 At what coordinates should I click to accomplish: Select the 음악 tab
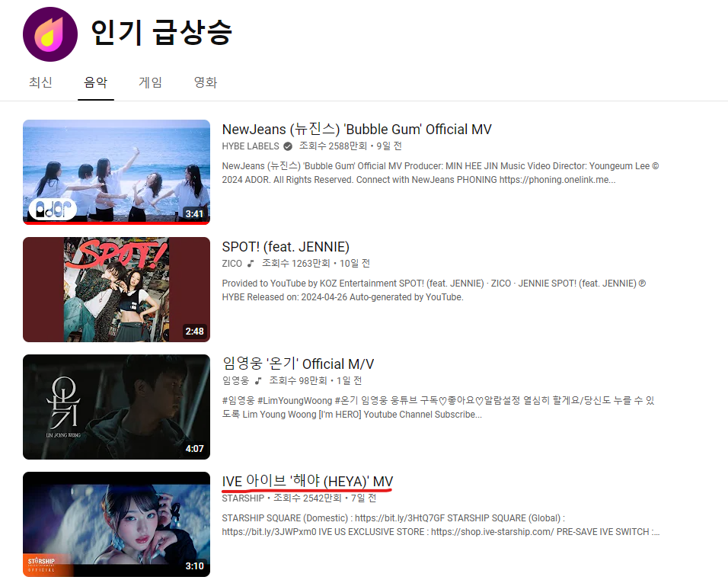tap(96, 82)
